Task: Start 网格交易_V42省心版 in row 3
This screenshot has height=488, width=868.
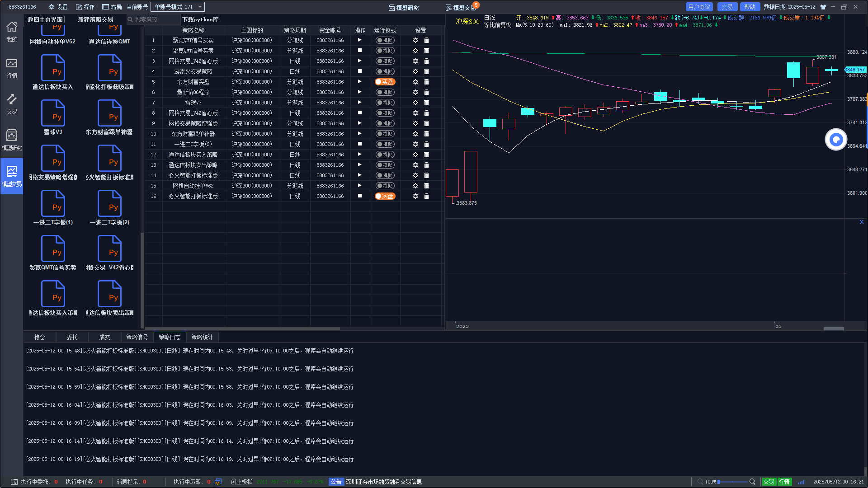Action: [x=359, y=61]
